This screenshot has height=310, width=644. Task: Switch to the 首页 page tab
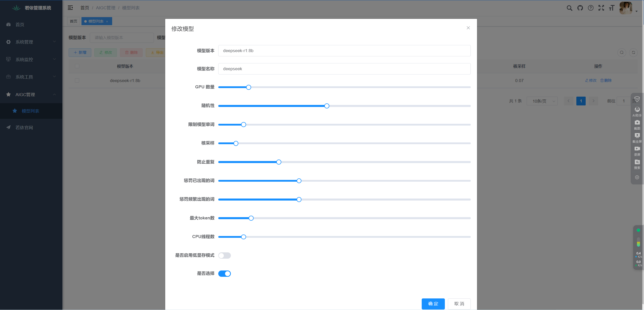[x=73, y=21]
